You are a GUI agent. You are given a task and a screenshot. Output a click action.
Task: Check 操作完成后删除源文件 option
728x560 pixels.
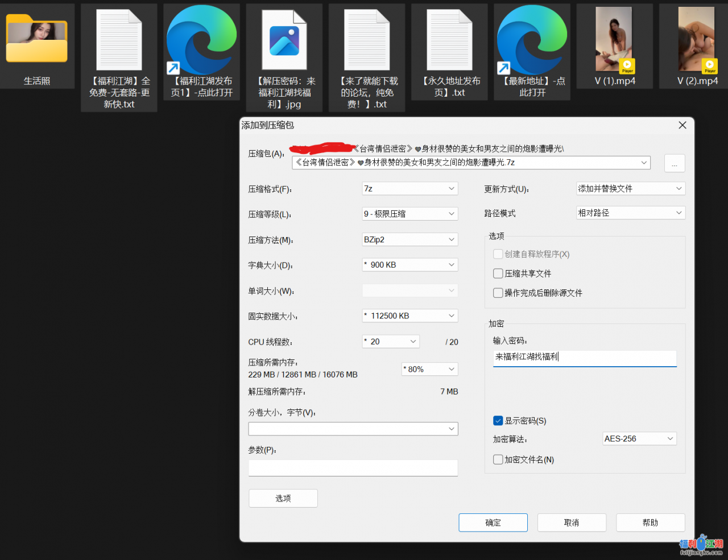click(498, 293)
